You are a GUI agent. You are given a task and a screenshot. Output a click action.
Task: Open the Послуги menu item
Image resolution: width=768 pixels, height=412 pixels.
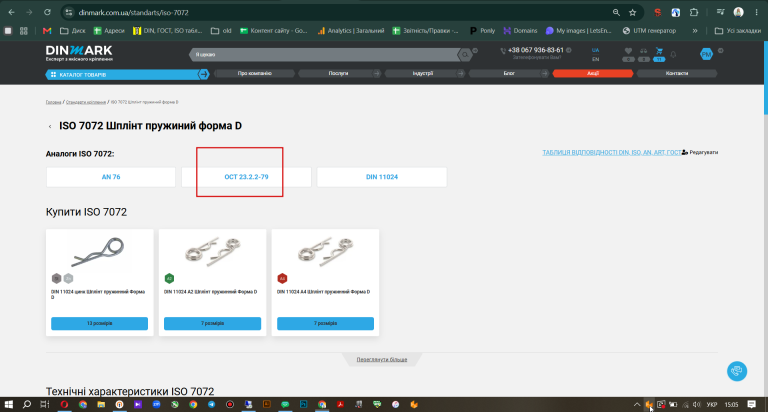(338, 73)
